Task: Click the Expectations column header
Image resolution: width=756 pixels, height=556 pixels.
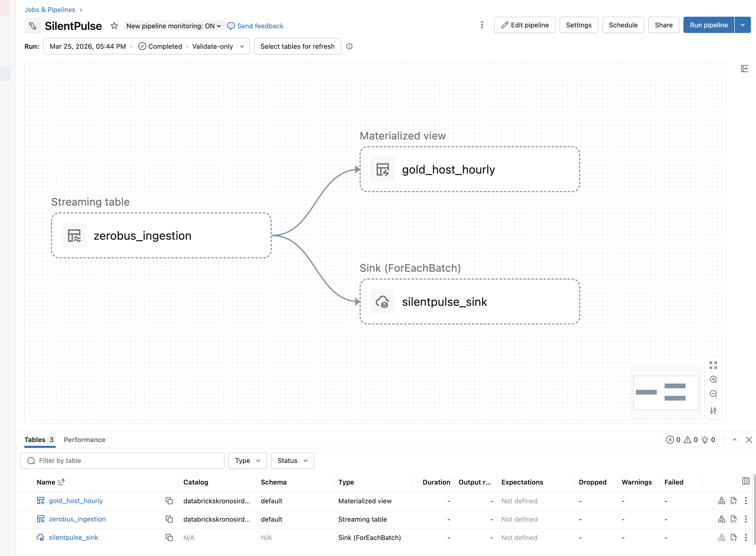Action: pyautogui.click(x=522, y=482)
